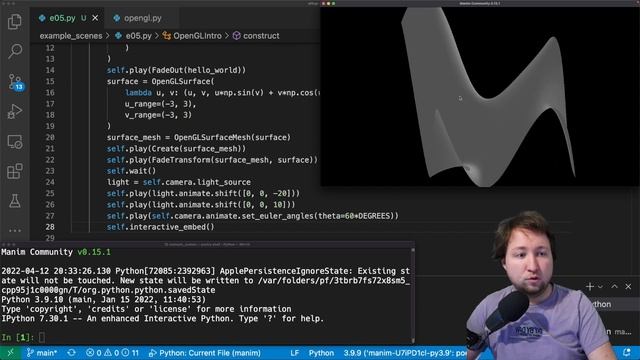Click the self.play(FadeOut(hello_world)) line
640x360 pixels.
point(176,70)
